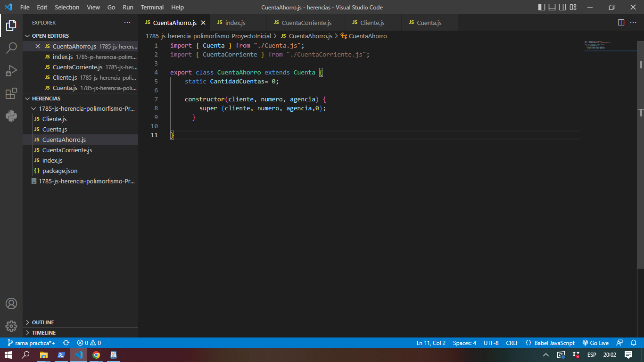Viewport: 644px width, 362px height.
Task: Switch to index.js editor tab
Action: pos(238,23)
